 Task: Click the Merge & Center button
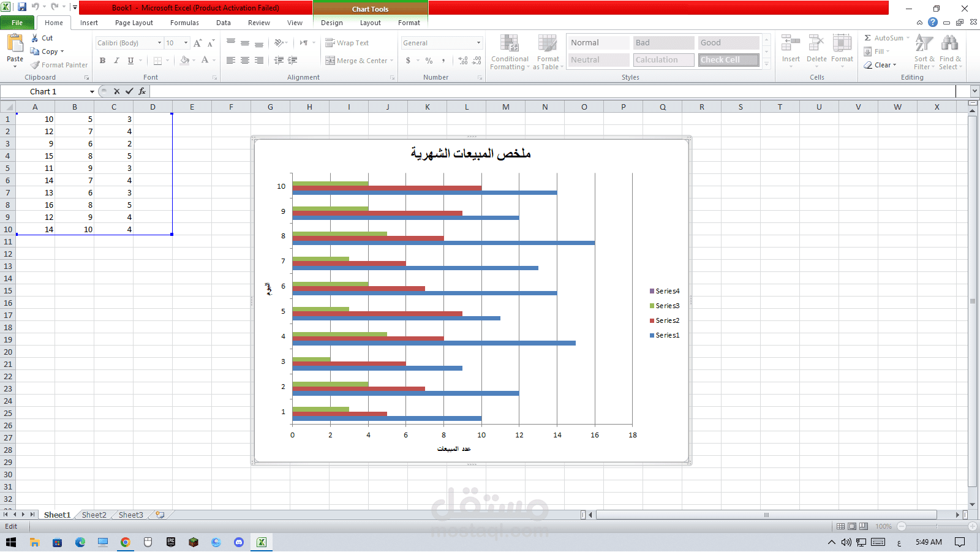tap(360, 60)
